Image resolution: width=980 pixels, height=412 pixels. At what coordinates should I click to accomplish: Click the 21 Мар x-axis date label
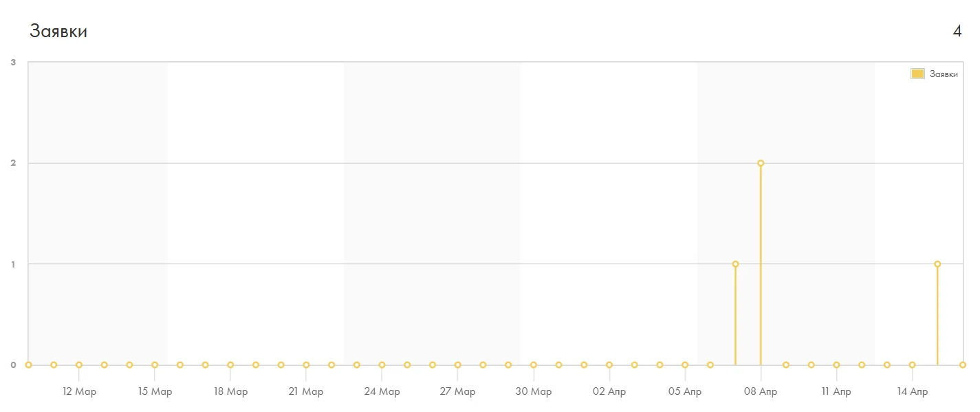pyautogui.click(x=306, y=392)
